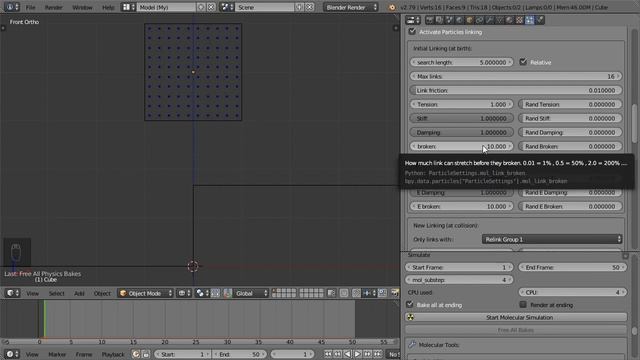The width and height of the screenshot is (640, 360).
Task: Open the 3D View Select menu
Action: point(57,293)
